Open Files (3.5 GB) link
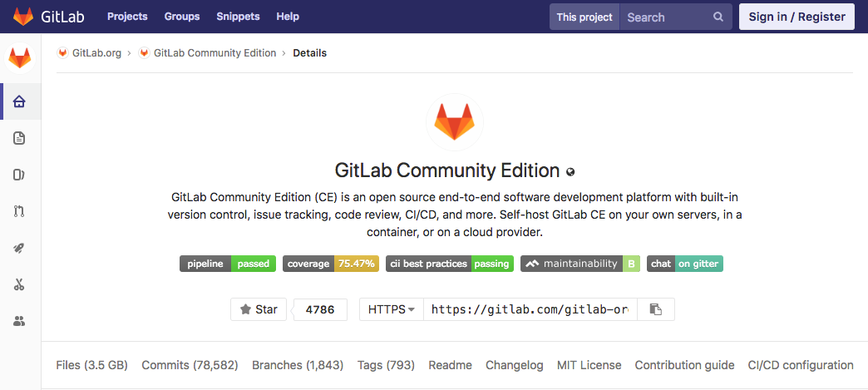 click(92, 365)
